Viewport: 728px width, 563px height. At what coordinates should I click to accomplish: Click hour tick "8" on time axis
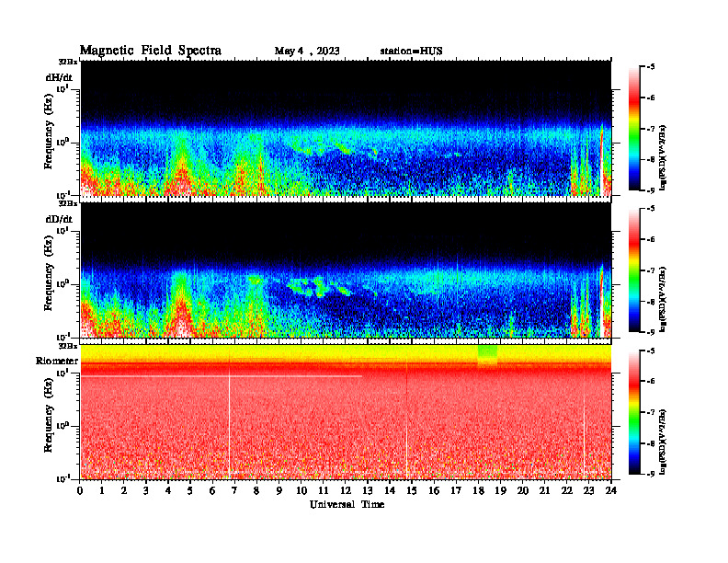[x=256, y=490]
